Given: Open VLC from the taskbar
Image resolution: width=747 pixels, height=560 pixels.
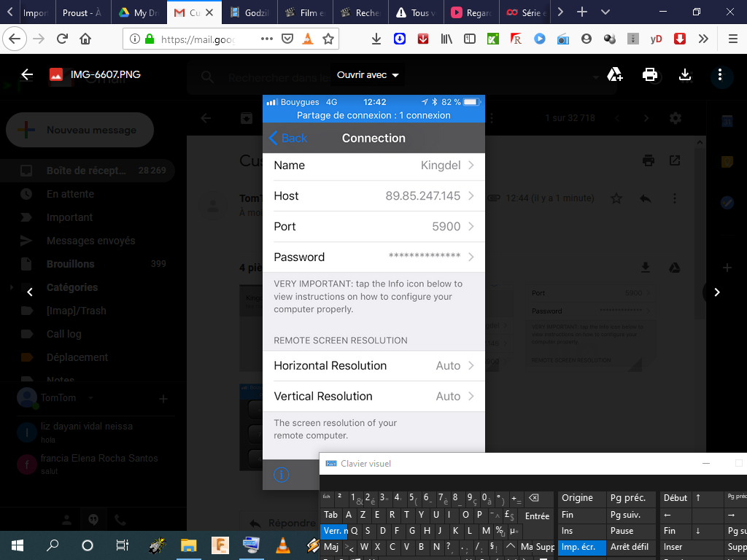Looking at the screenshot, I should 283,545.
